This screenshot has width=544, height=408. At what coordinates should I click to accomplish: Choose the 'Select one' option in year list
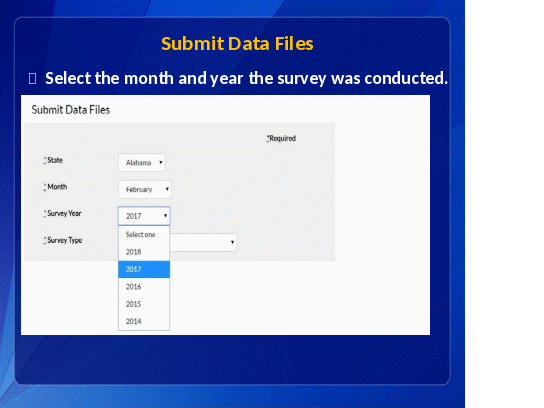click(144, 235)
